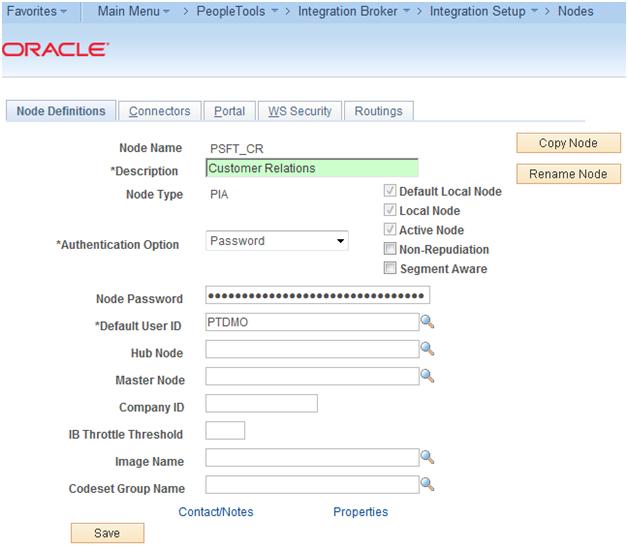Focus the Description field
Screen dimensions: 628x551
[x=312, y=168]
